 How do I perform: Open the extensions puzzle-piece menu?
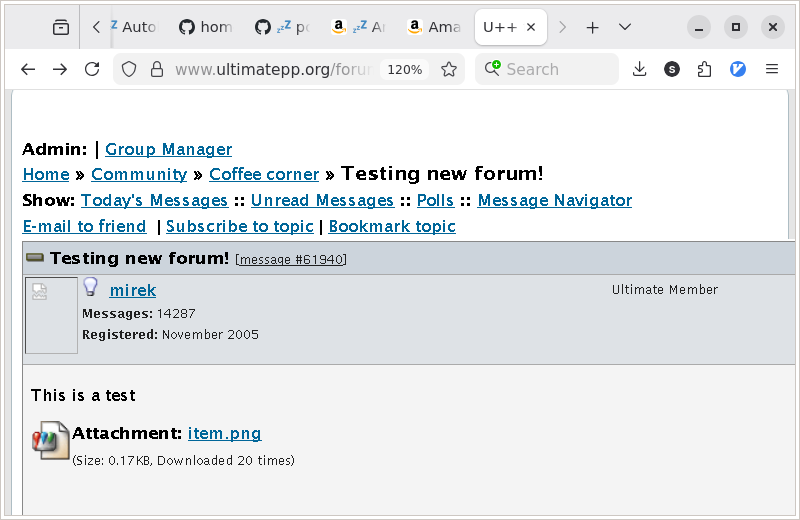click(705, 69)
